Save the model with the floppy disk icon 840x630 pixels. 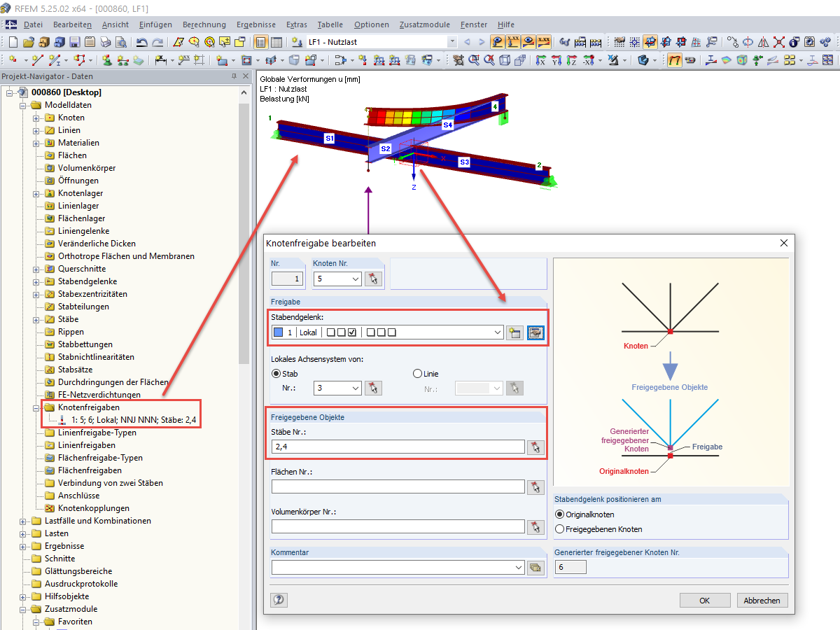(x=74, y=42)
